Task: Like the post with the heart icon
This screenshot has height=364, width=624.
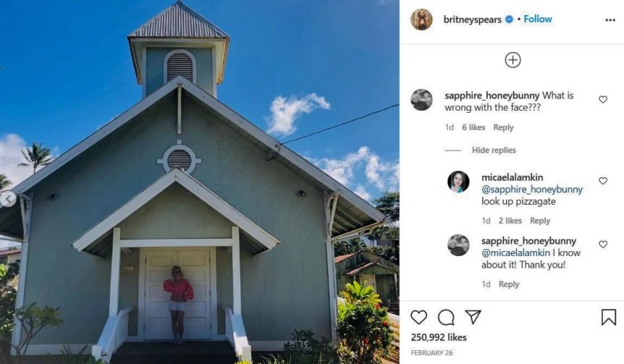Action: click(418, 318)
